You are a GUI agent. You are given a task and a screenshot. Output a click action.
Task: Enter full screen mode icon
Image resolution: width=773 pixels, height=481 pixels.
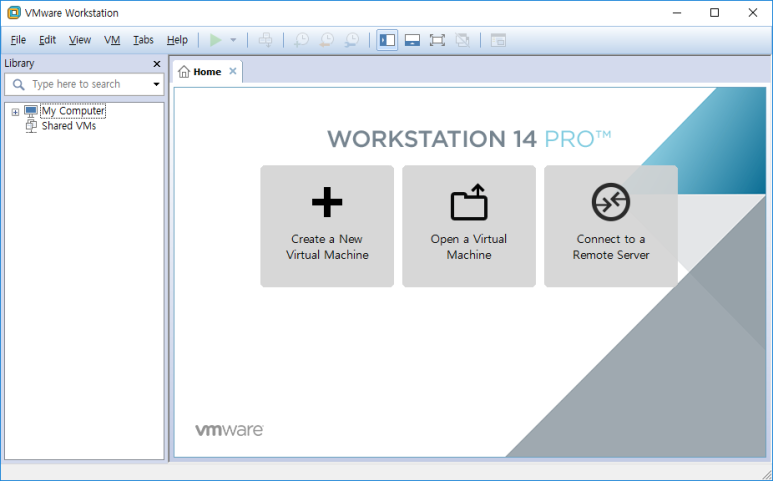[x=437, y=40]
